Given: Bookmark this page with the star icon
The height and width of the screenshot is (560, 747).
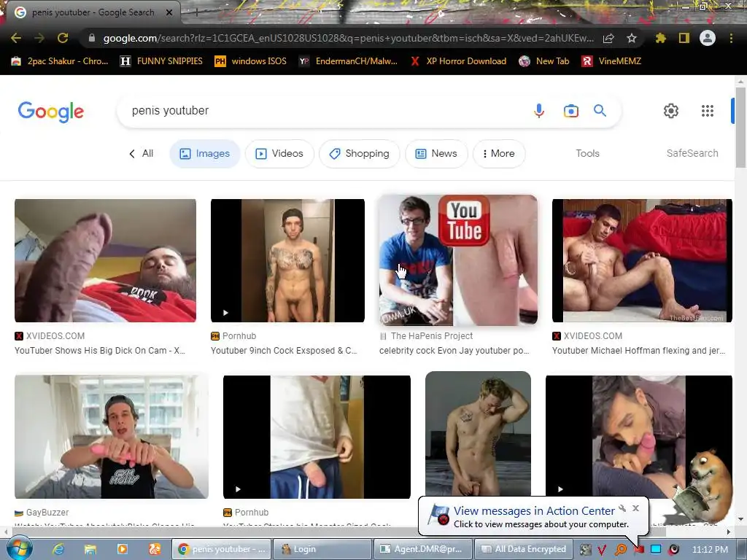Looking at the screenshot, I should click(632, 38).
